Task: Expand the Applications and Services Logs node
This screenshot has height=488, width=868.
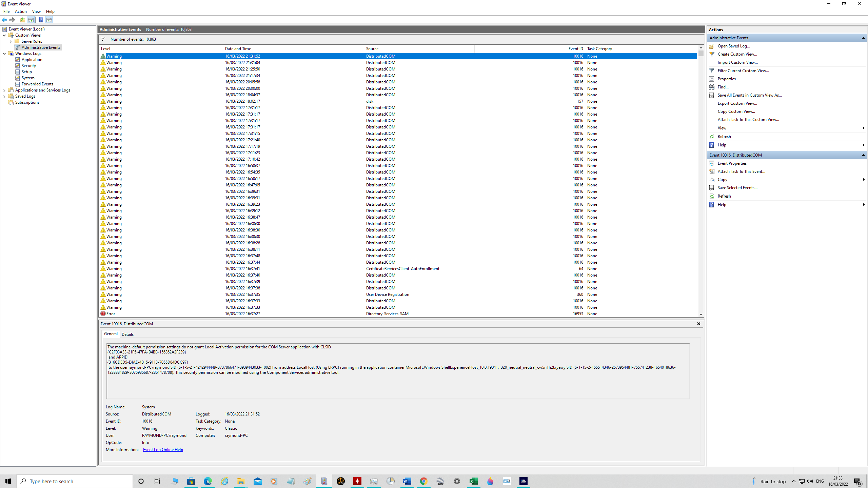Action: click(4, 90)
